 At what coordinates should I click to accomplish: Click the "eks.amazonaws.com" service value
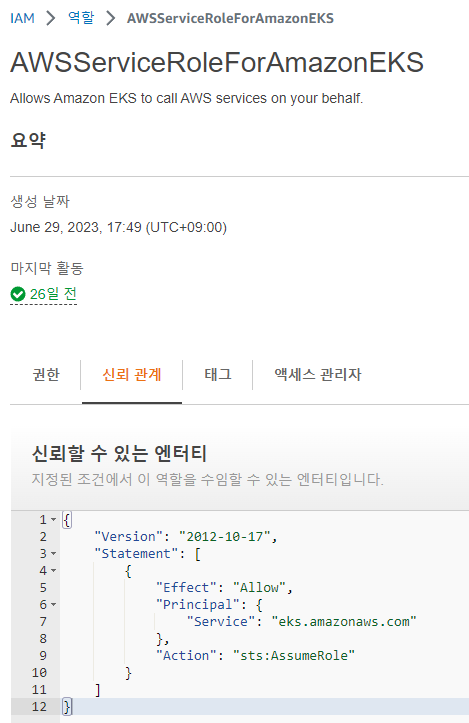click(x=344, y=622)
